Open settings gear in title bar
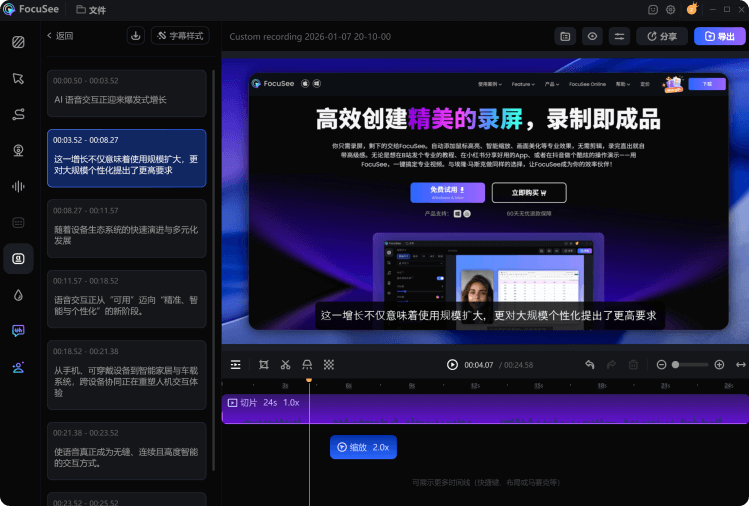Viewport: 749px width, 506px height. (671, 10)
